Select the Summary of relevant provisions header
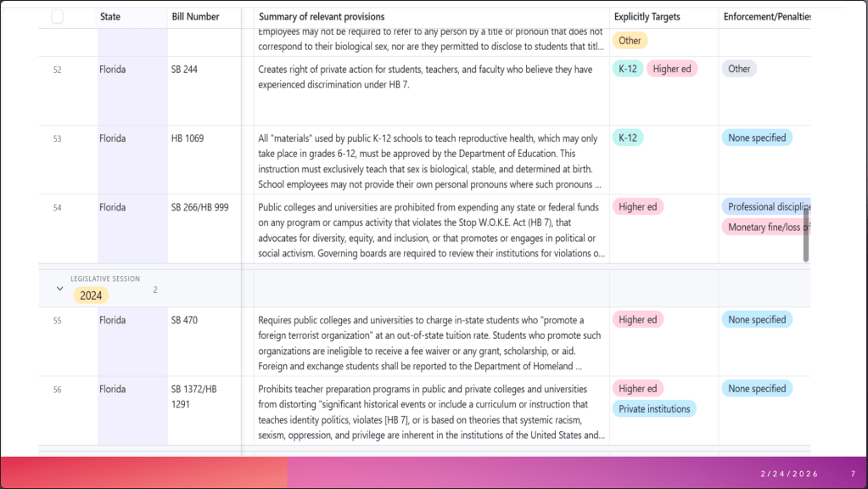The width and height of the screenshot is (868, 489). [x=322, y=17]
